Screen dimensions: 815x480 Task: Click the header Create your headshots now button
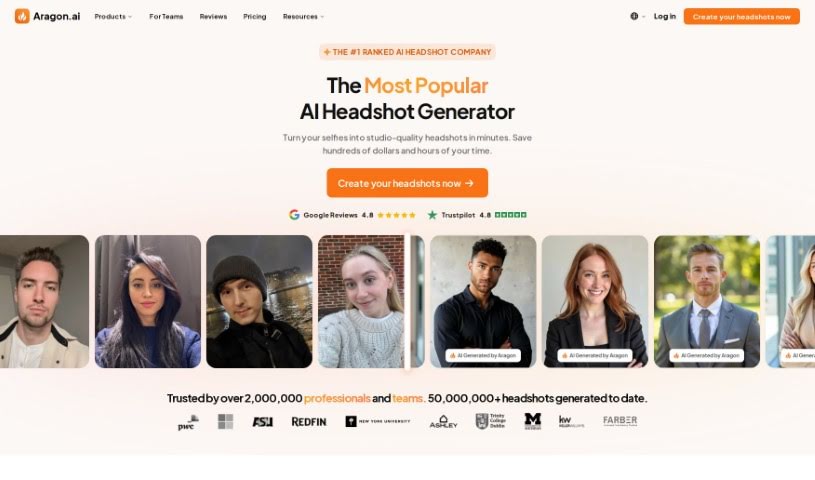[x=741, y=17]
